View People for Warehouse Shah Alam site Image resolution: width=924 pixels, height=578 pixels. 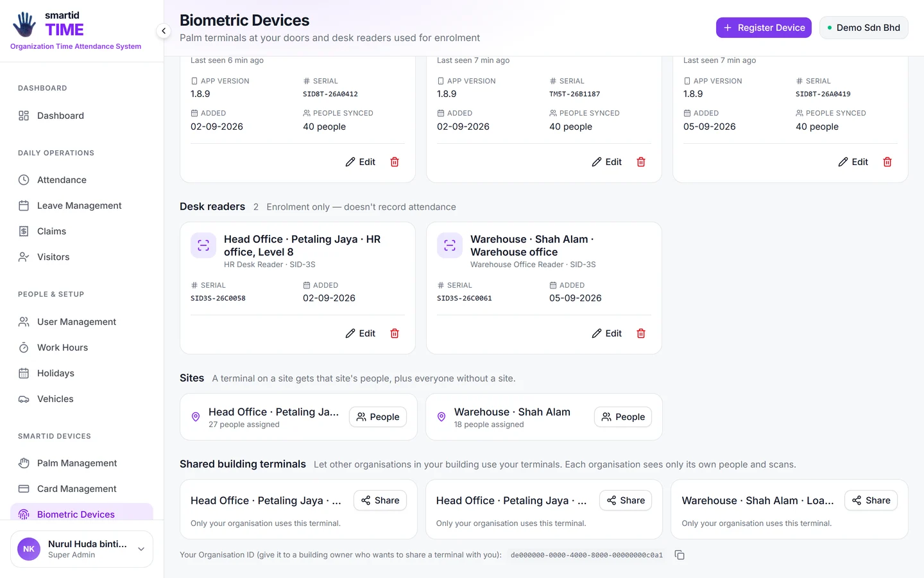[x=623, y=417]
